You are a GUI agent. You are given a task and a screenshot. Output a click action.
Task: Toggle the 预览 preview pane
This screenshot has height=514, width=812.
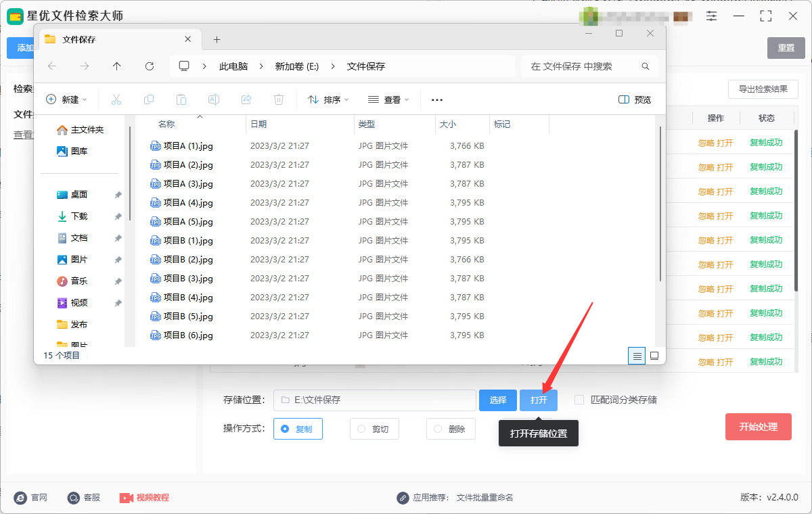tap(635, 99)
